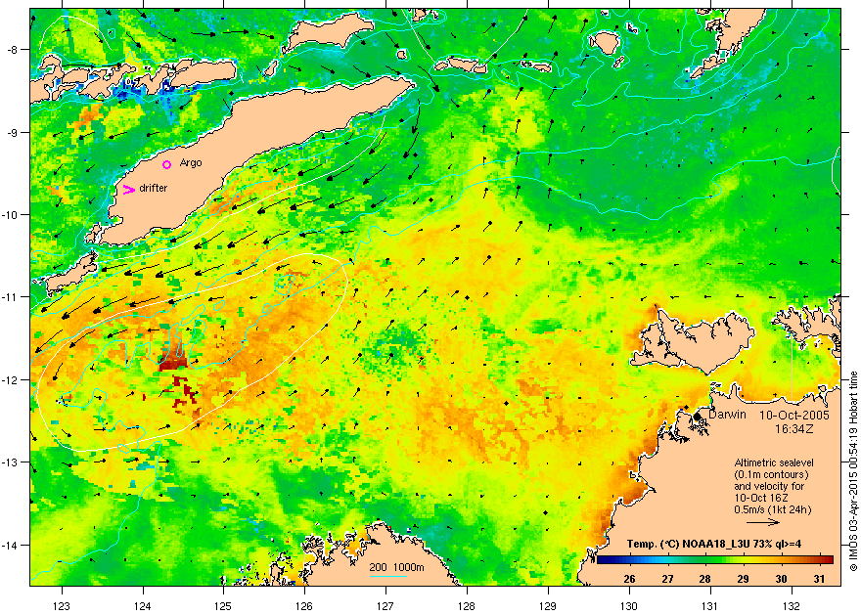Click longitude axis label '129'
Screen dimensions: 861x616
point(548,606)
